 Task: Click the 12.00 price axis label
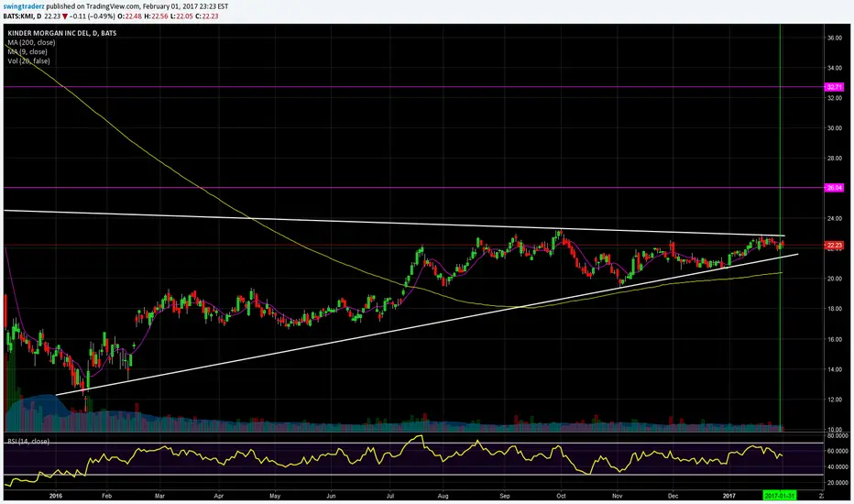835,400
